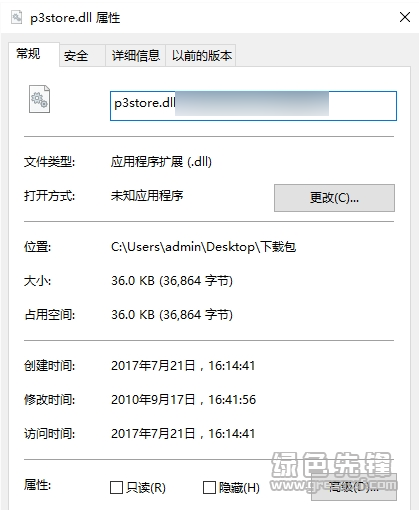Click the 创建时间 created date value
The height and width of the screenshot is (510, 419).
pos(183,366)
